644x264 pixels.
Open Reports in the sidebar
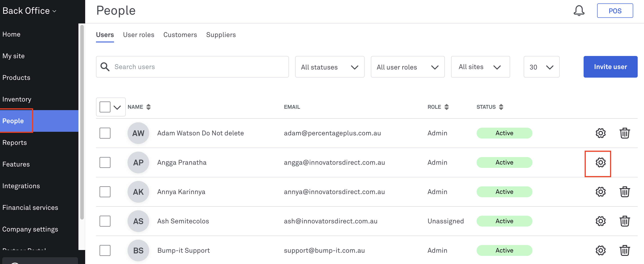pyautogui.click(x=14, y=143)
